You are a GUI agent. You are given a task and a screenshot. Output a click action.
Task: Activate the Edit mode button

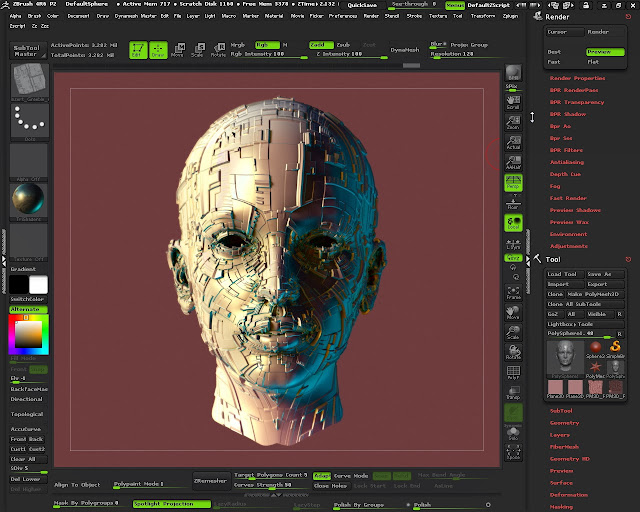(137, 50)
